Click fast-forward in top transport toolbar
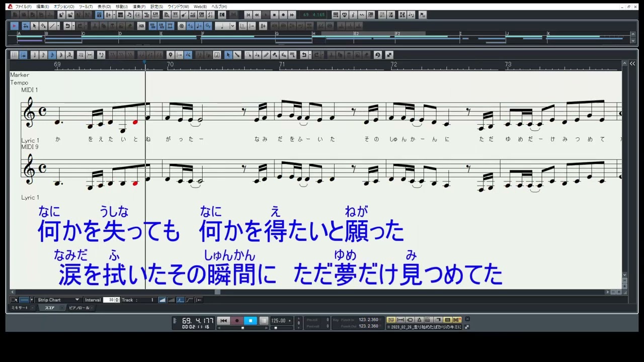The width and height of the screenshot is (644, 362). pos(292,15)
